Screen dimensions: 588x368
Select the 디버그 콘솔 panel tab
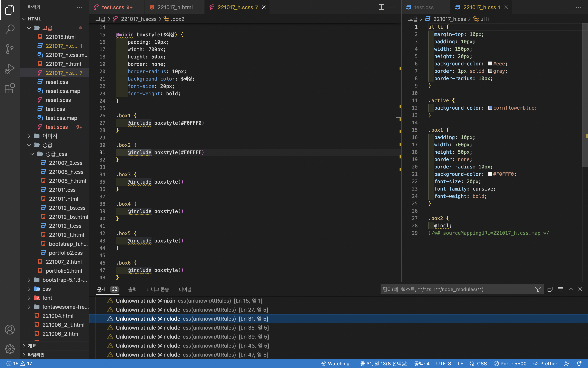pyautogui.click(x=158, y=289)
